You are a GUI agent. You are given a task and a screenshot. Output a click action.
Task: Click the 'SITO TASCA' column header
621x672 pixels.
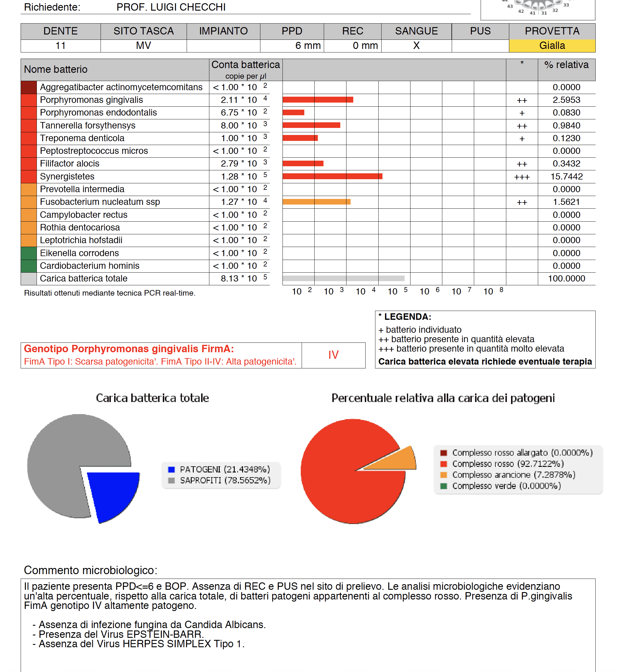[144, 31]
